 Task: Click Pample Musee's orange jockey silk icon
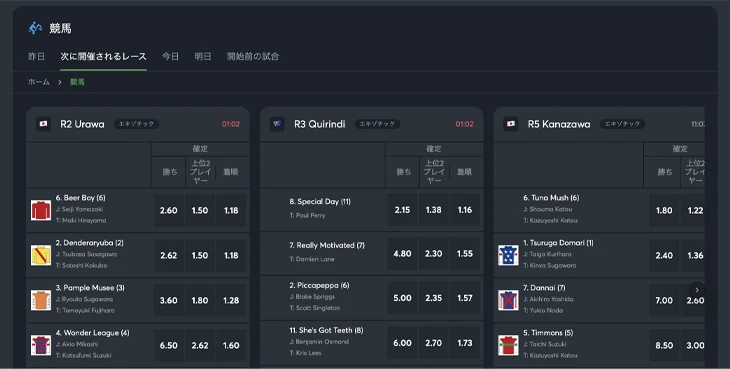[x=41, y=300]
